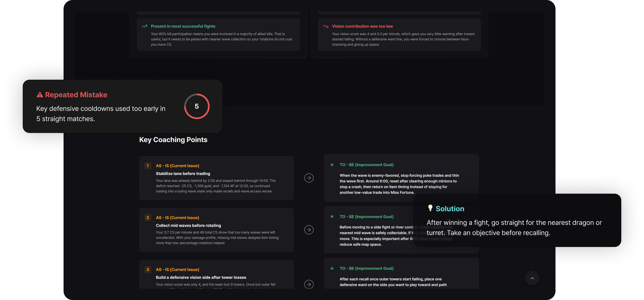Click 'Your 60% kill participation' description
644x300 pixels.
(x=222, y=39)
